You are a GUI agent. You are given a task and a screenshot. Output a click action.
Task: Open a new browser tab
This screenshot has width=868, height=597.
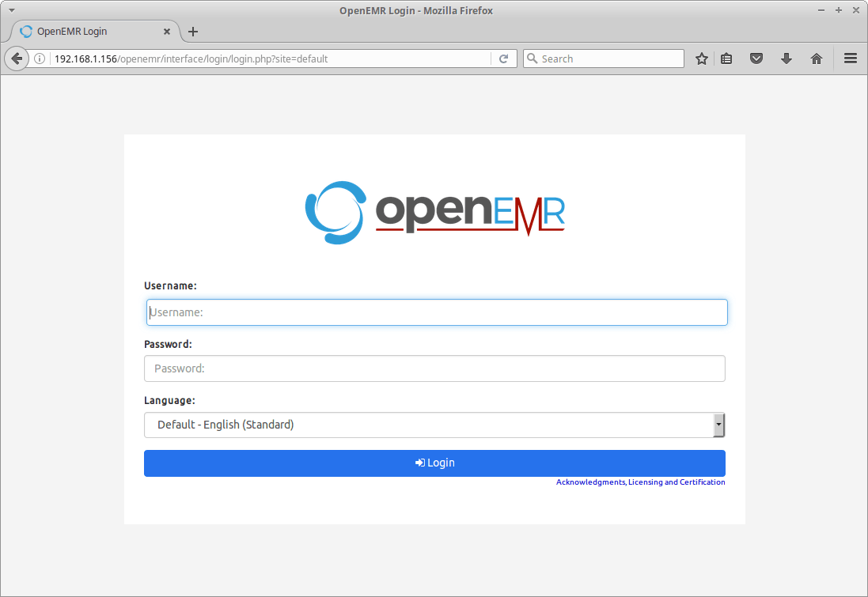193,32
